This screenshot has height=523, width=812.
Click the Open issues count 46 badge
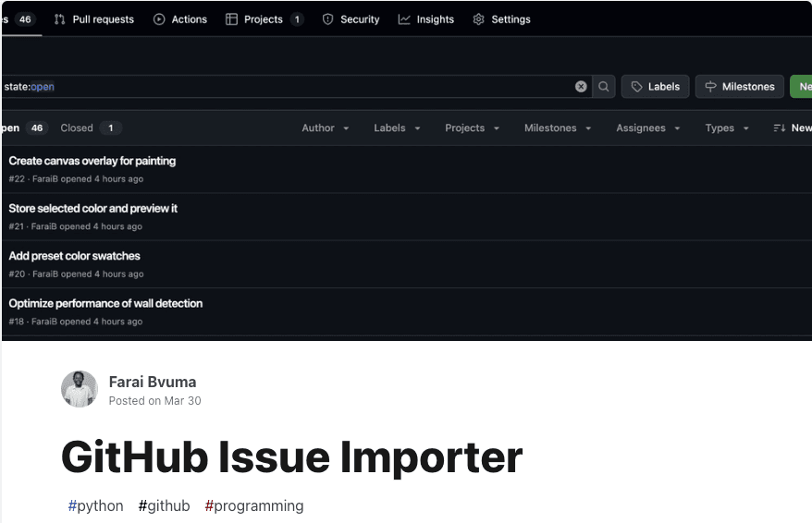click(x=37, y=128)
